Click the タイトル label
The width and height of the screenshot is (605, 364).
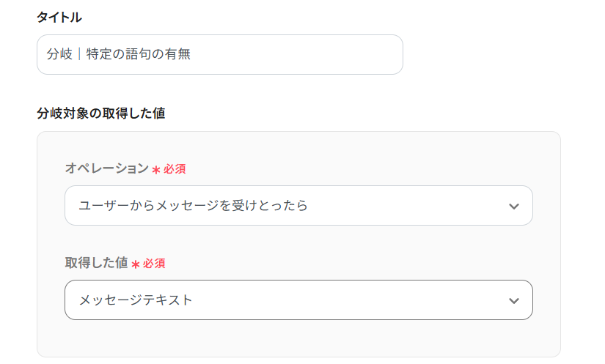(x=59, y=18)
